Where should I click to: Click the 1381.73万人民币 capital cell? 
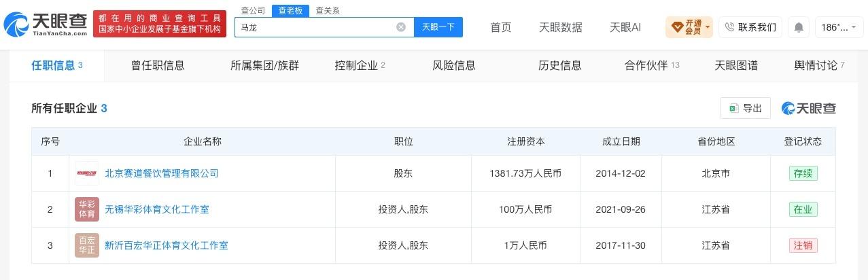tap(525, 173)
